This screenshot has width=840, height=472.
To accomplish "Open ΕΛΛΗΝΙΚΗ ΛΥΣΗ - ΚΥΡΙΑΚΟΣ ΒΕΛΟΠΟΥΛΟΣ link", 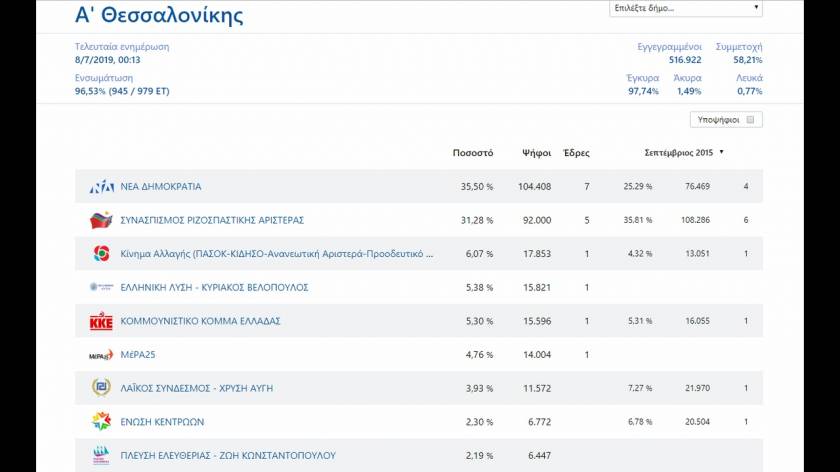I will (214, 288).
